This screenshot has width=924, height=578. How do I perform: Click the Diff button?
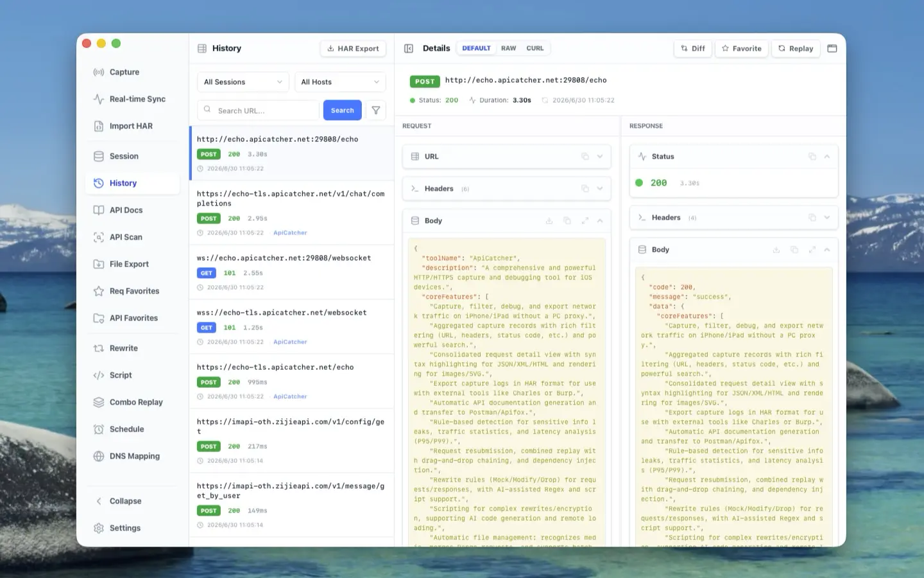(x=693, y=48)
